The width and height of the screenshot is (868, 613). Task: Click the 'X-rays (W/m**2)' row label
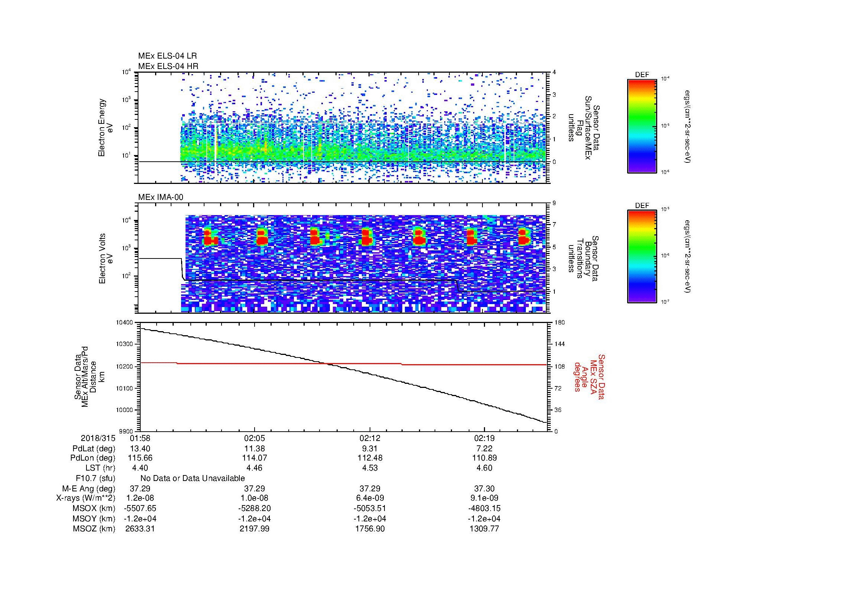(x=86, y=498)
